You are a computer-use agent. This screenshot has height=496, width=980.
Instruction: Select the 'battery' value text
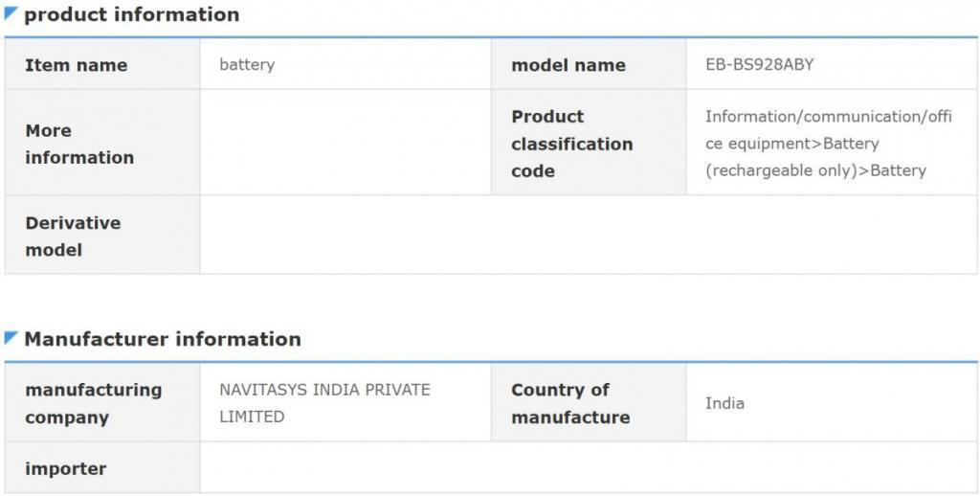pos(247,65)
